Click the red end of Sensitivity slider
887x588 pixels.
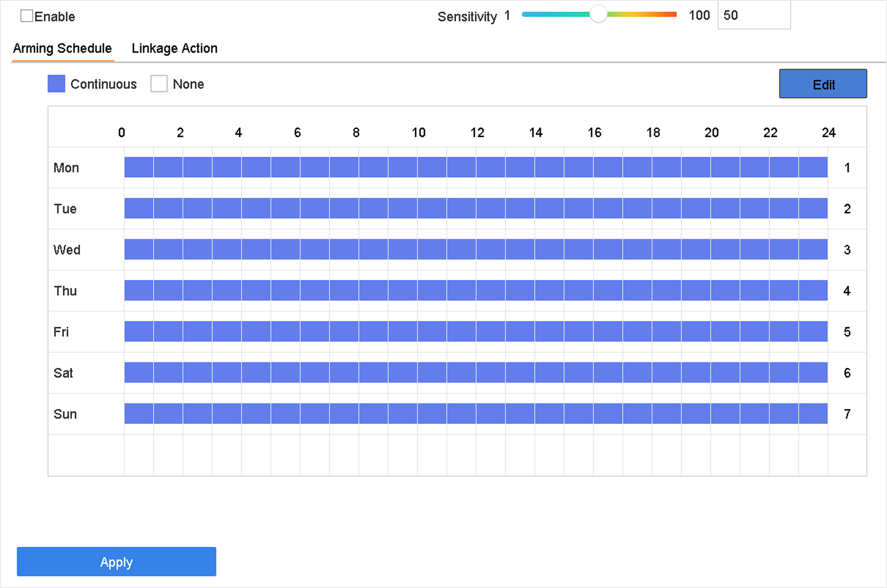coord(672,14)
